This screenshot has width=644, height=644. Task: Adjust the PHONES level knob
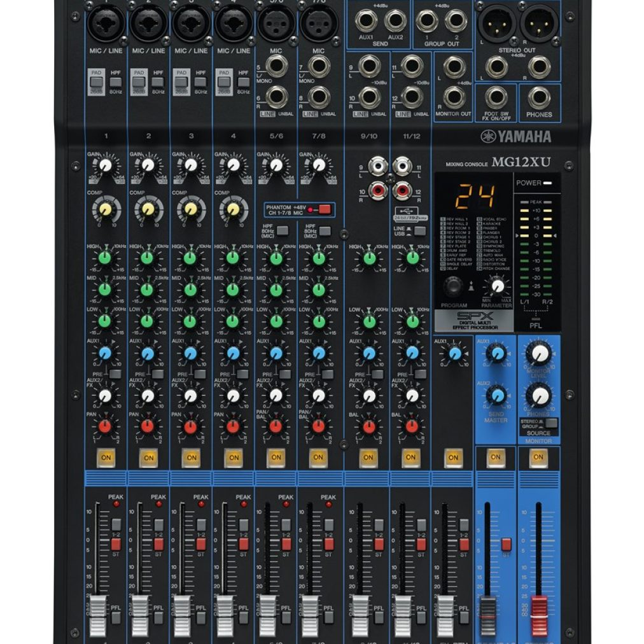click(539, 396)
